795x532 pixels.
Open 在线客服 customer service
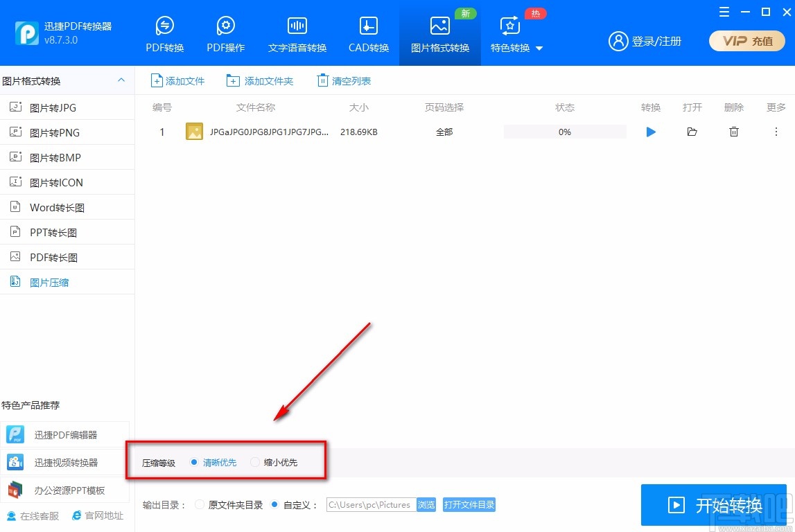click(32, 515)
